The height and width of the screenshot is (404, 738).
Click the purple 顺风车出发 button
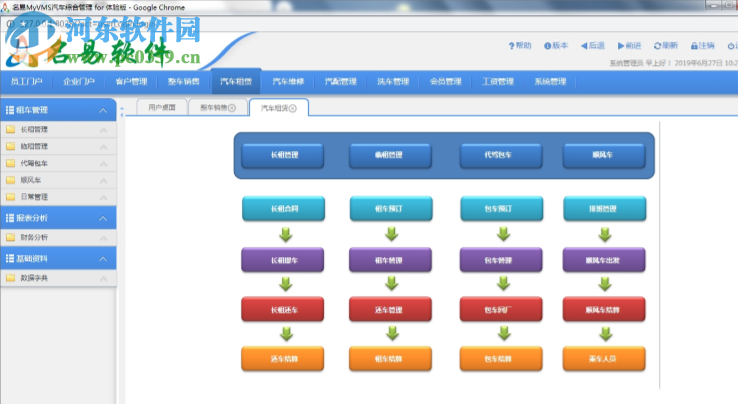(x=604, y=260)
